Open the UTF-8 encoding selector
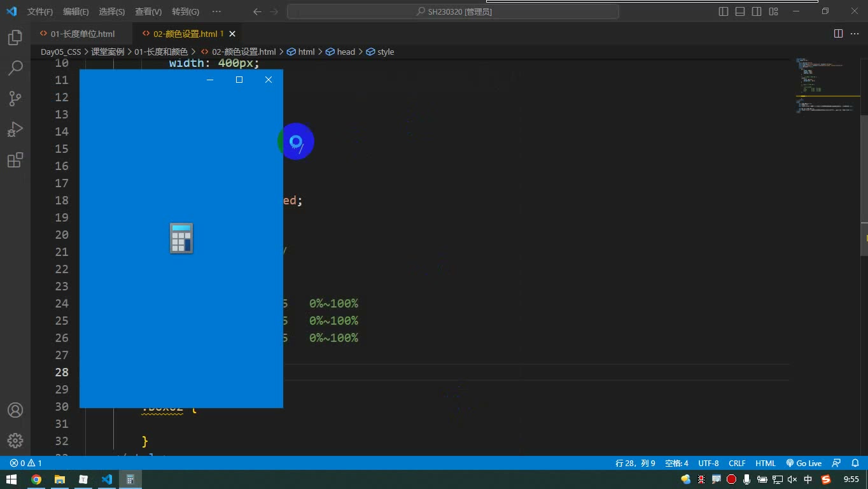The width and height of the screenshot is (868, 489). (708, 464)
